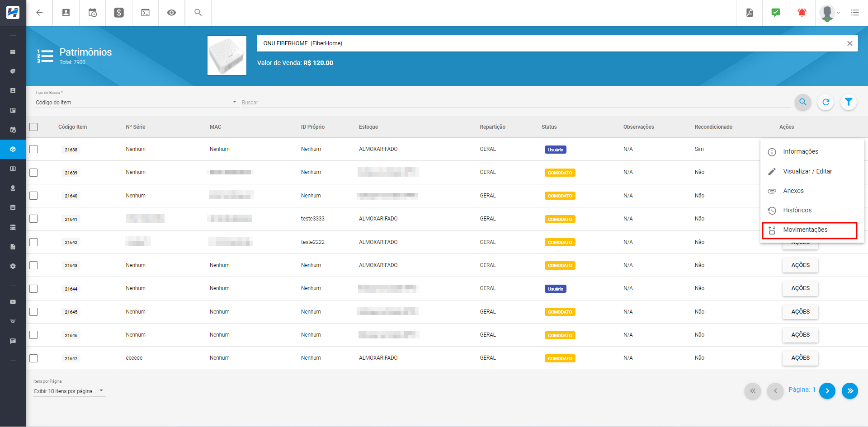
Task: Click the eye view icon in toolbar
Action: (x=171, y=13)
